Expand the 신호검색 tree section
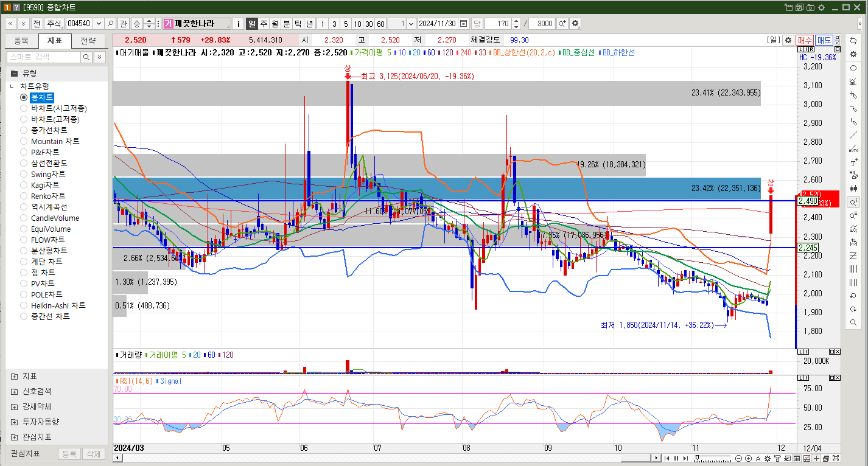This screenshot has width=868, height=466. 14,391
